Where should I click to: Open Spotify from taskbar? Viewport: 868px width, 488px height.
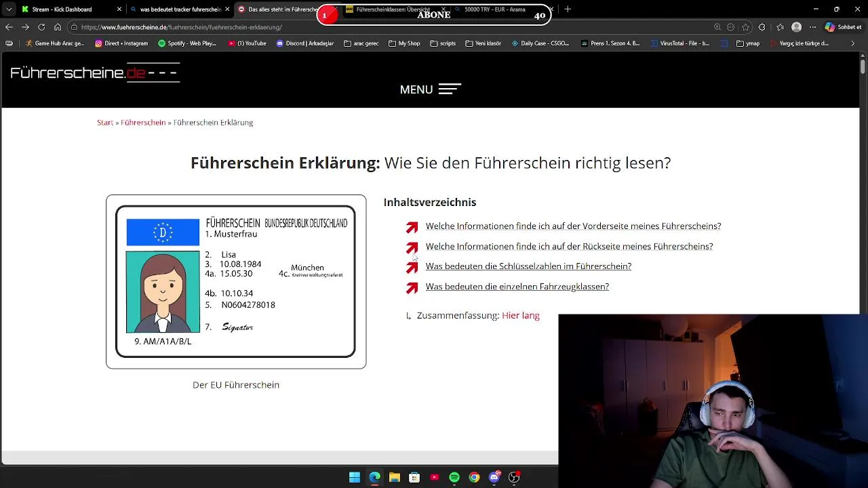coord(454,477)
